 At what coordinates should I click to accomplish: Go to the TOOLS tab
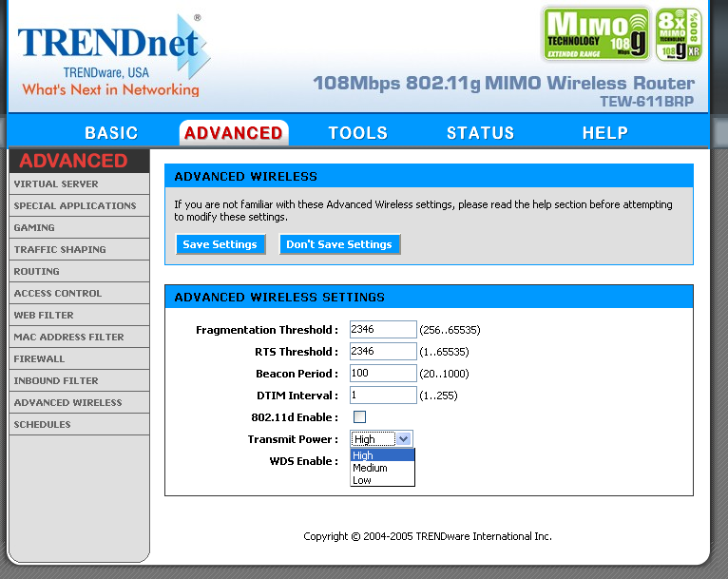[x=357, y=133]
